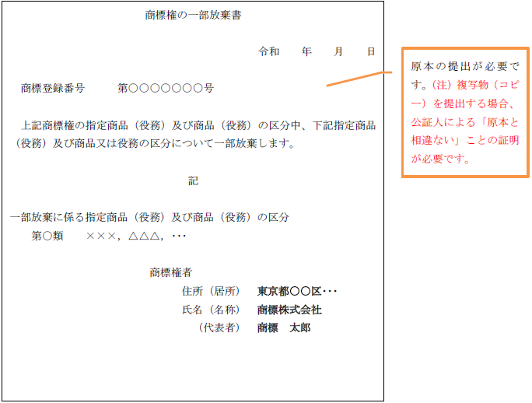Select the company name 商標株式会社

tap(289, 310)
